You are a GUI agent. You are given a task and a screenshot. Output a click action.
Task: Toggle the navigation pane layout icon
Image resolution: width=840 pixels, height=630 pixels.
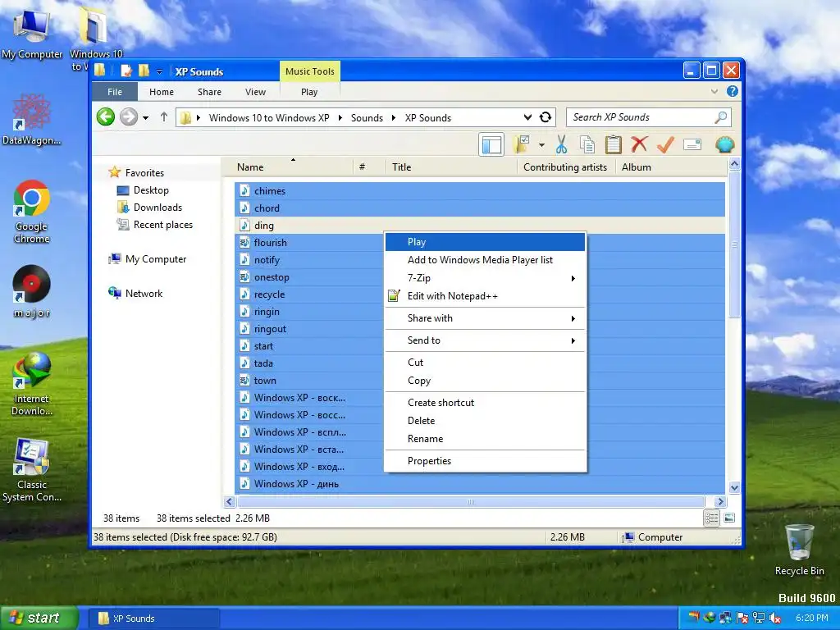coord(491,144)
